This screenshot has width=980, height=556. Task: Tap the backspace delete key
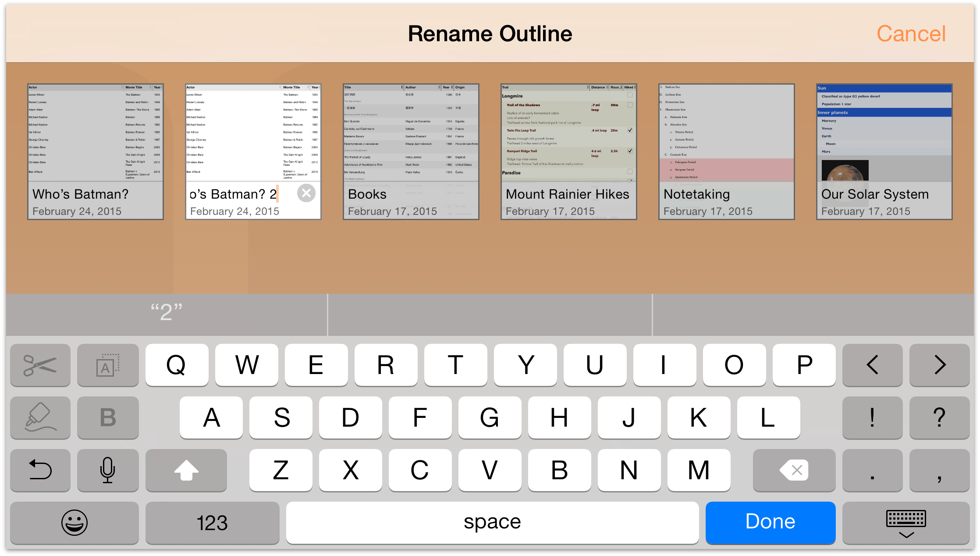[x=794, y=470]
